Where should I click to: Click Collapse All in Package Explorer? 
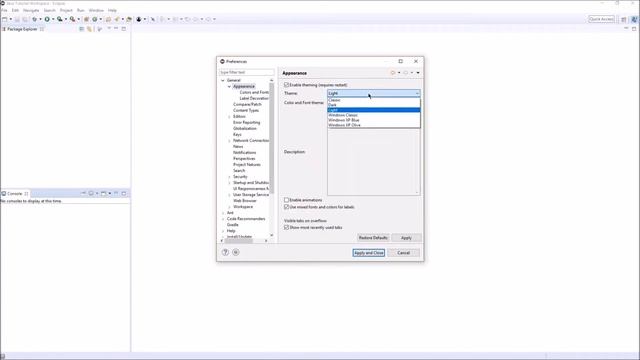(82, 29)
